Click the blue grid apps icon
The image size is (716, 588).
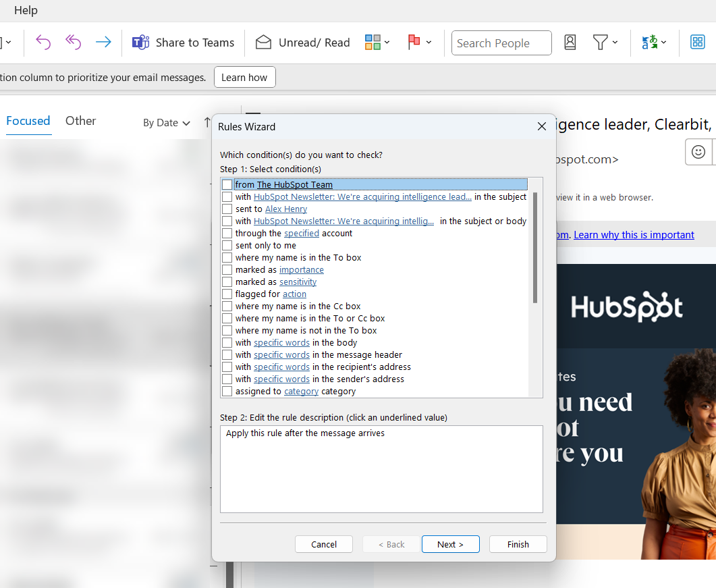[697, 43]
